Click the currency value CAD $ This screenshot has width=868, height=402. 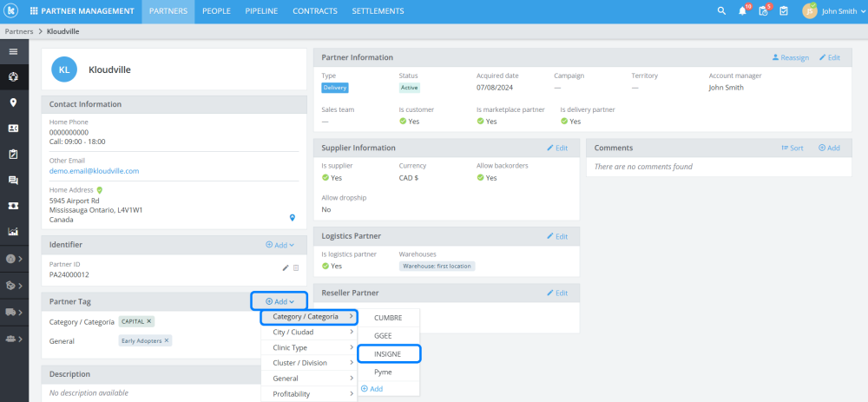pyautogui.click(x=411, y=178)
